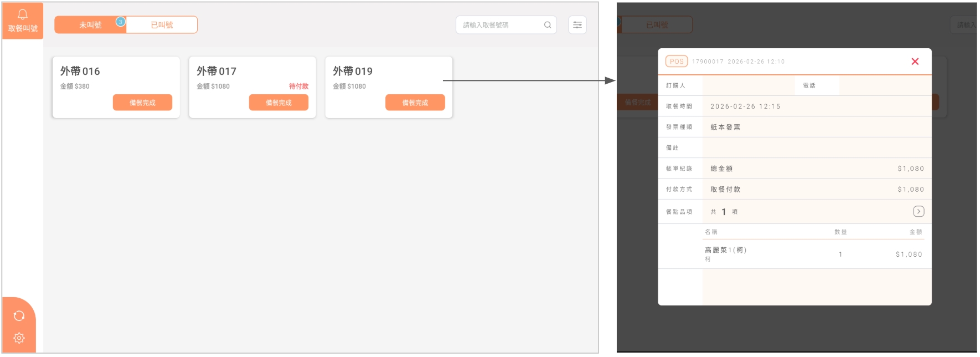
Task: Click 備餐完成 for 外帶 016
Action: [x=142, y=103]
